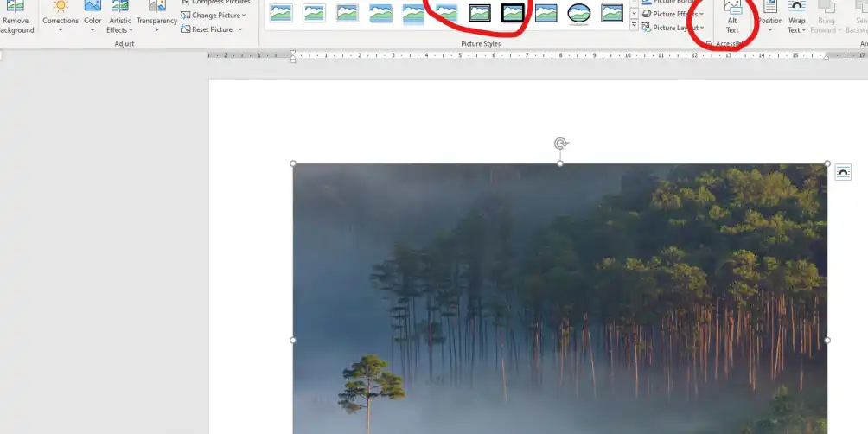Apply the compound black frame picture style

click(x=612, y=13)
